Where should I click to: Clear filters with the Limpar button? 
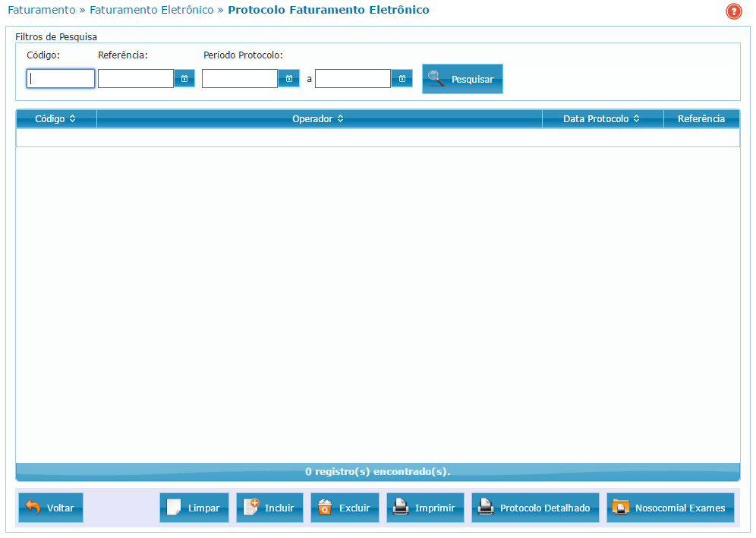tap(194, 508)
